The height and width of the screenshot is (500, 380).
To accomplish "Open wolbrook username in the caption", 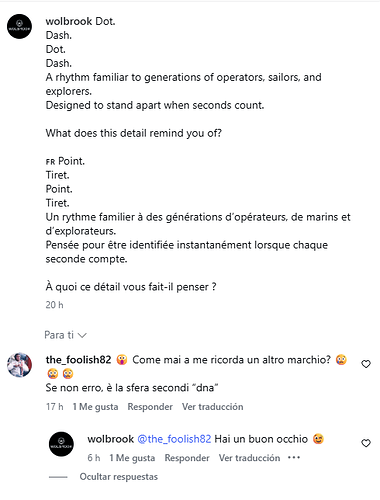I will 69,21.
